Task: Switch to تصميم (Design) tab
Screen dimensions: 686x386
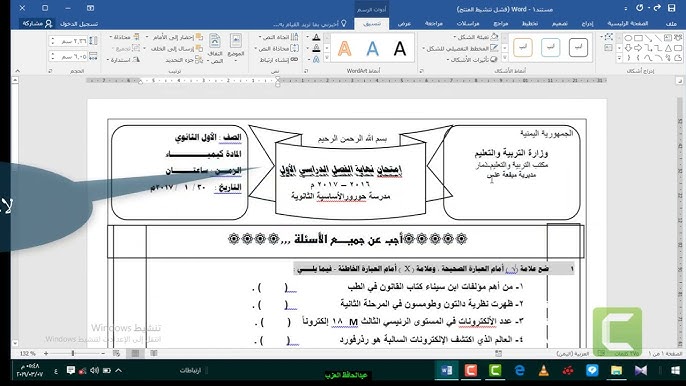Action: pyautogui.click(x=559, y=24)
